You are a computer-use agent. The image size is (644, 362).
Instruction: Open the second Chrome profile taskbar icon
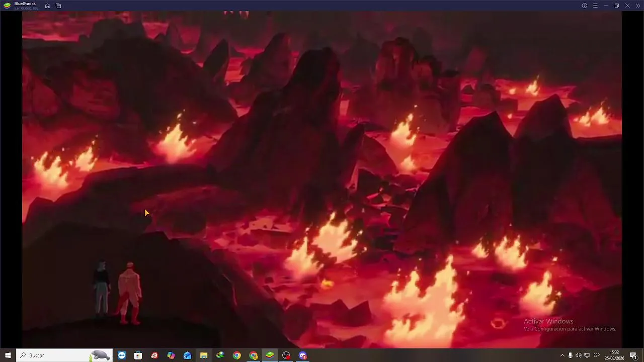point(253,355)
